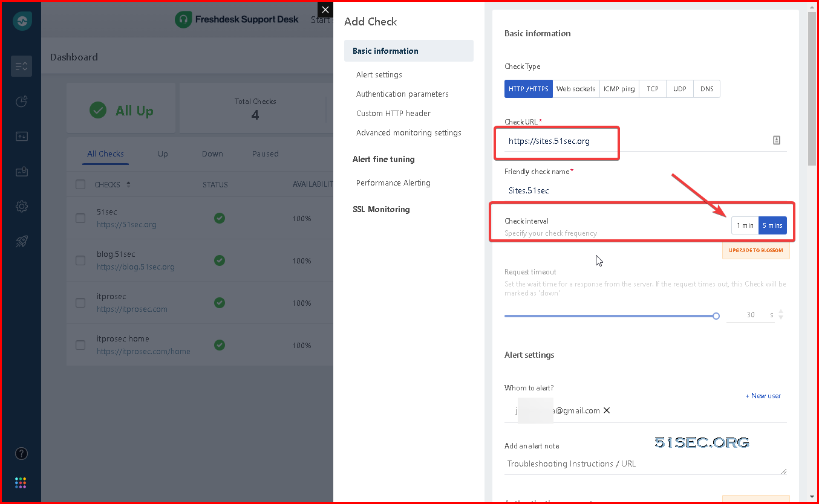Select ICMP ping check type
819x504 pixels.
coord(619,89)
